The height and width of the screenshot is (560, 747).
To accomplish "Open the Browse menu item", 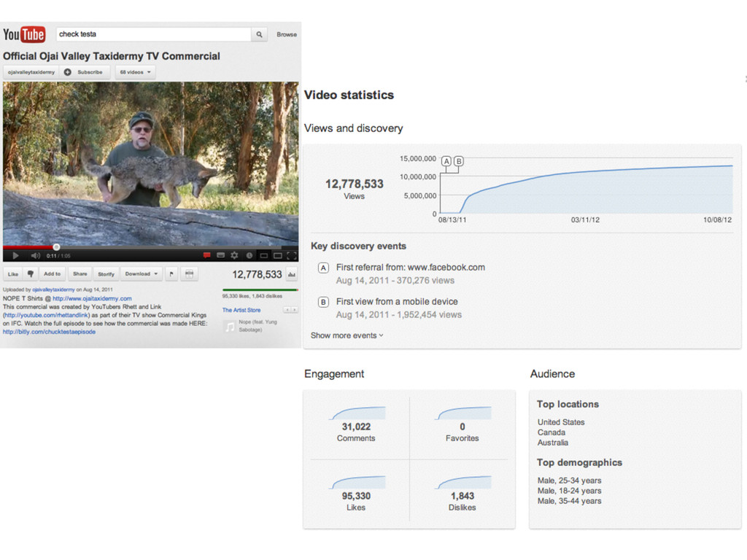I will point(287,34).
